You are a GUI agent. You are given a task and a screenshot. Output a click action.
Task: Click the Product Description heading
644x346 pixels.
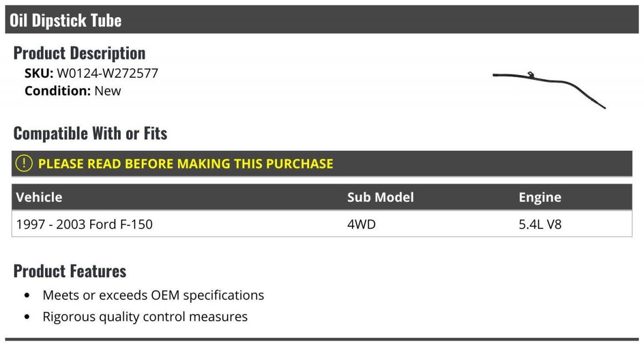pos(79,53)
